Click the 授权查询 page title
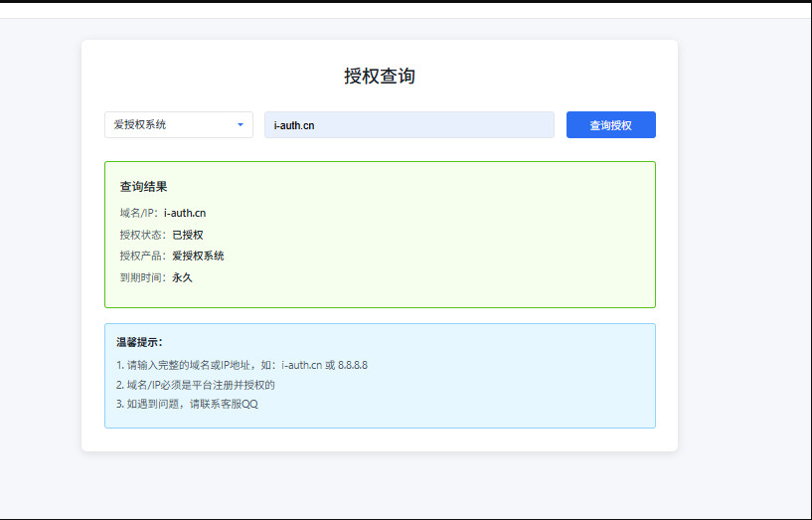812x520 pixels. click(379, 77)
